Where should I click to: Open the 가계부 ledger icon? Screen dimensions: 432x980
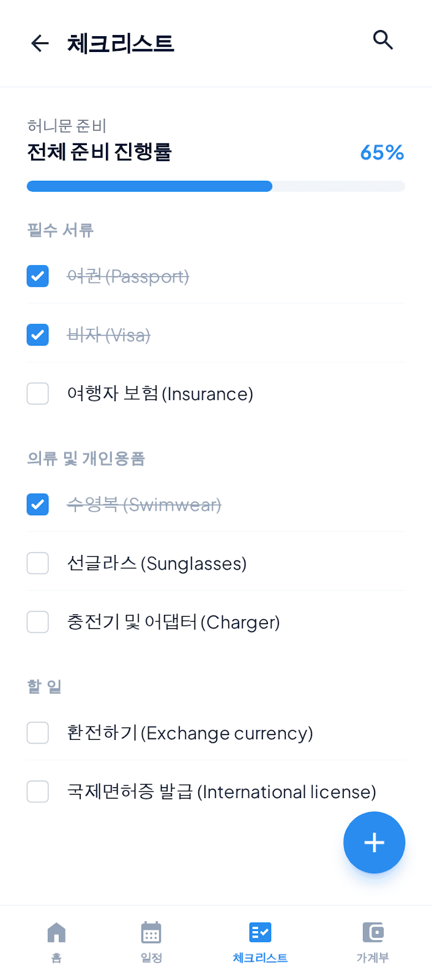[x=373, y=932]
